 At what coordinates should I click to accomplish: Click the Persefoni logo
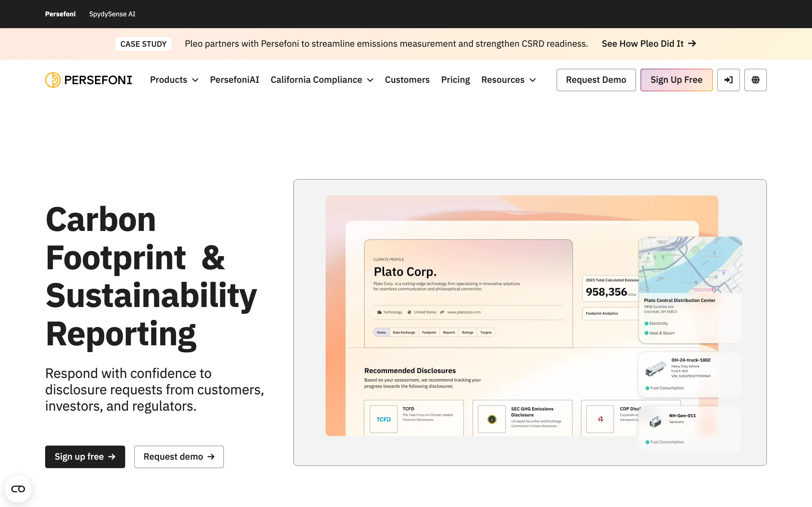pos(89,80)
